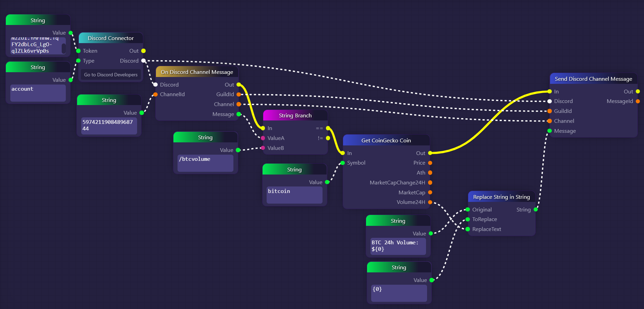Click the bitcoin string value field
This screenshot has width=644, height=309.
[x=294, y=195]
